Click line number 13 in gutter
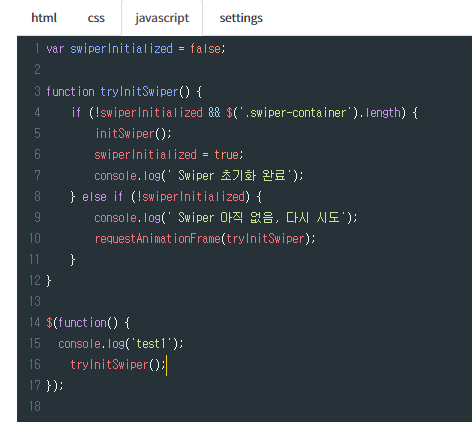The height and width of the screenshot is (422, 472). click(35, 302)
